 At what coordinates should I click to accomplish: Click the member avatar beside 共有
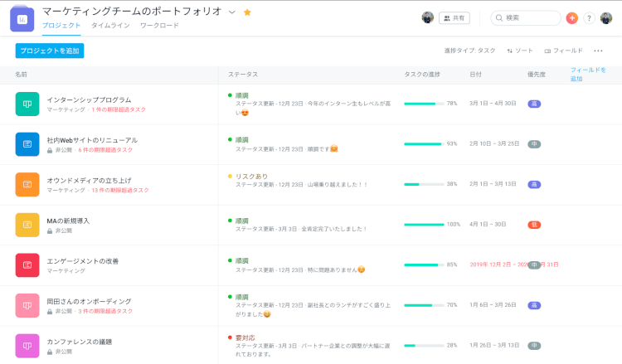[428, 18]
